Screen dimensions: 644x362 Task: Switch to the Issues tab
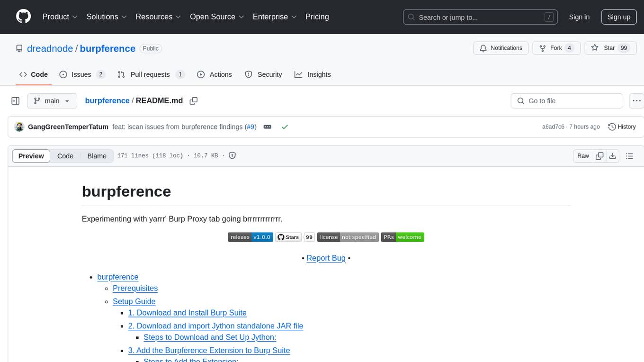pos(82,74)
